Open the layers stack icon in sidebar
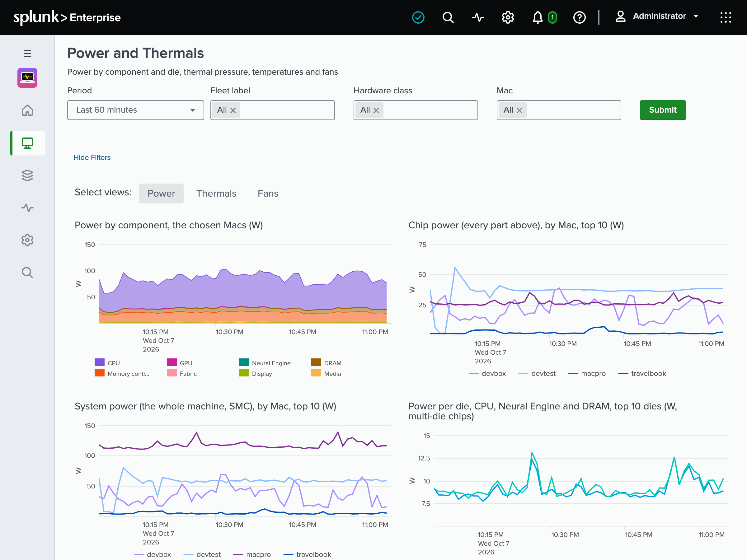Viewport: 747px width, 560px height. point(27,175)
